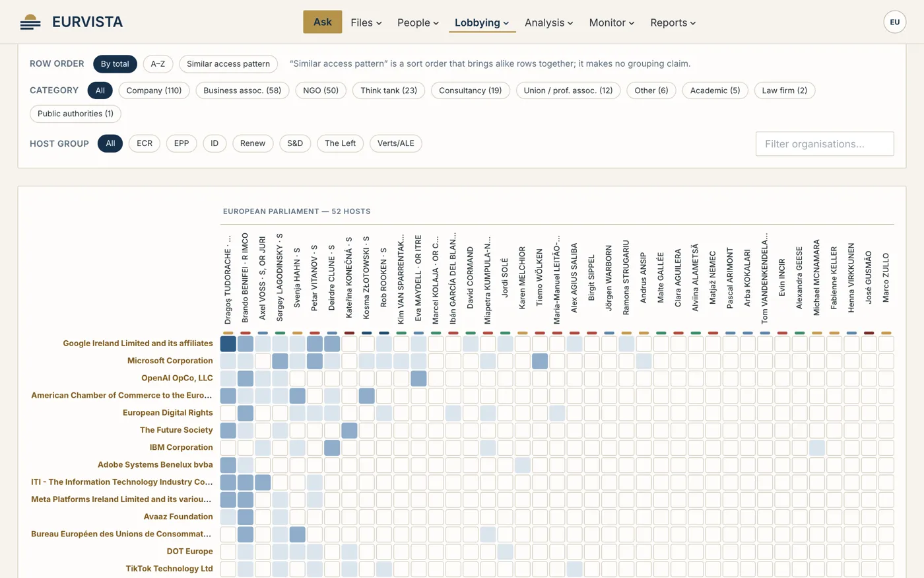Filter category to Company (110)
Image resolution: width=924 pixels, height=578 pixels.
(x=154, y=90)
